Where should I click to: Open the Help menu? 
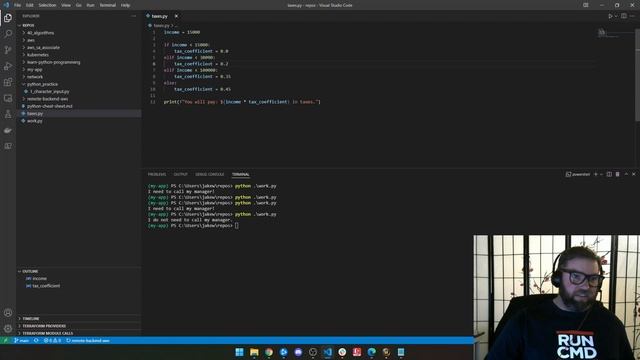(125, 5)
